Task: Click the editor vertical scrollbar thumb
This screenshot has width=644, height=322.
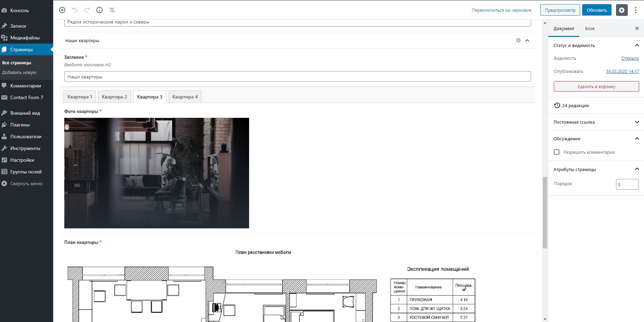Action: (x=545, y=212)
